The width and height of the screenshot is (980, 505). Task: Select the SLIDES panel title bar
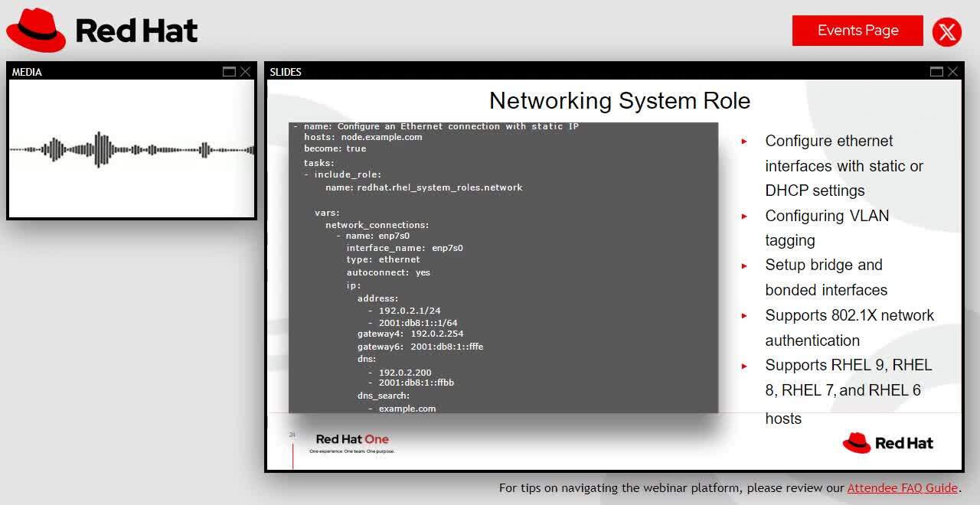pyautogui.click(x=597, y=72)
